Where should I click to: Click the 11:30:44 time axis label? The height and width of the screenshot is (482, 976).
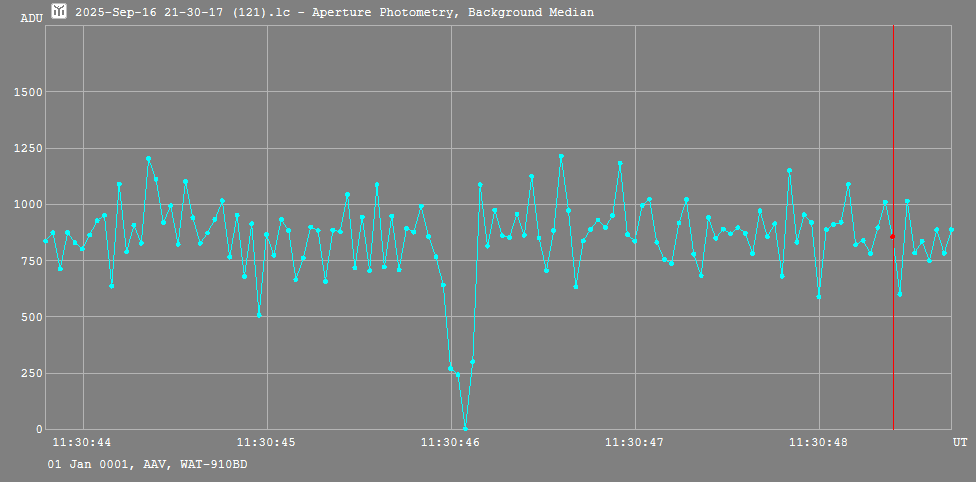[82, 442]
